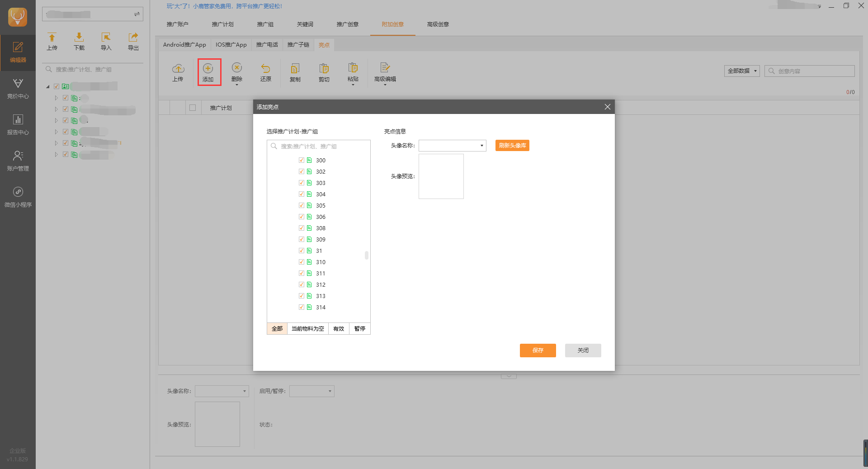Toggle checkbox for group 309
Viewport: 868px width, 469px height.
[302, 239]
